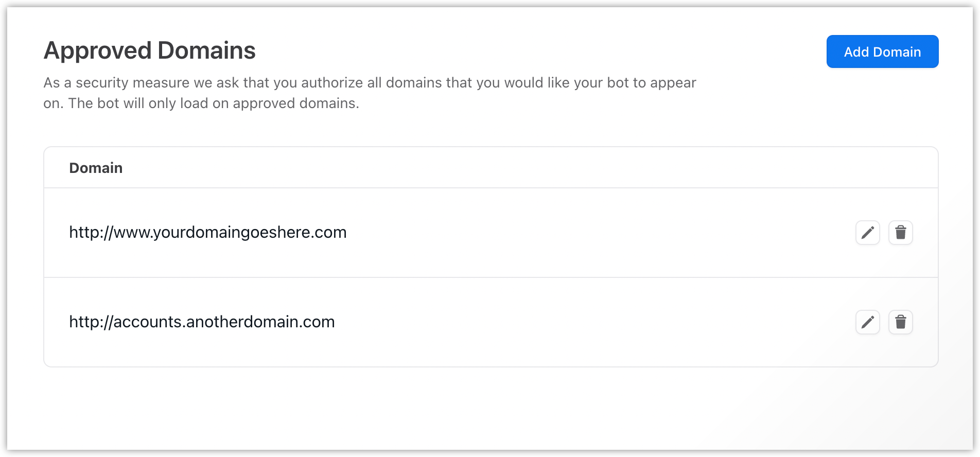Click the delete icon for accounts.anotherdomain.com
980x457 pixels.
(x=901, y=322)
